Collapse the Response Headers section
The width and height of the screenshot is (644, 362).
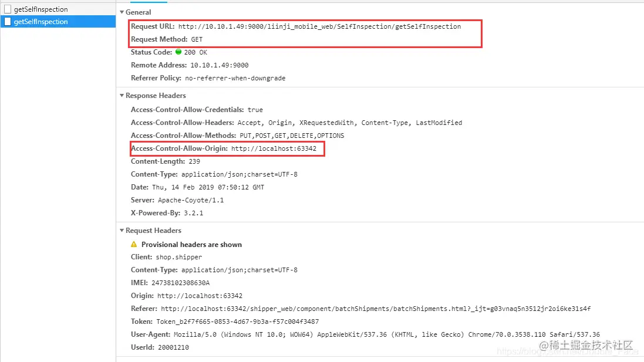(x=122, y=96)
